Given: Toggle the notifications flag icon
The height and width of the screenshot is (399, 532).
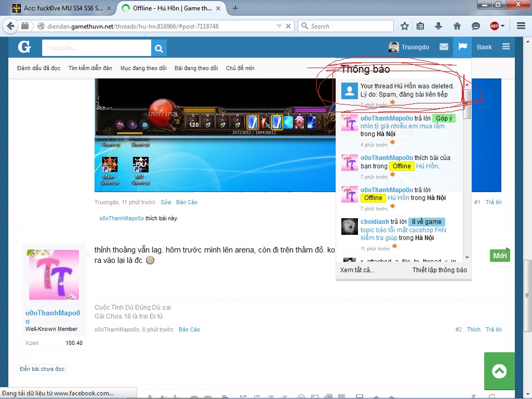Looking at the screenshot, I should (x=462, y=46).
